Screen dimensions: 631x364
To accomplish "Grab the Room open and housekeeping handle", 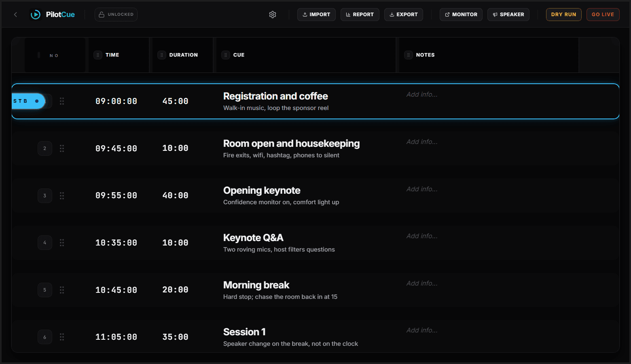I will (x=62, y=148).
